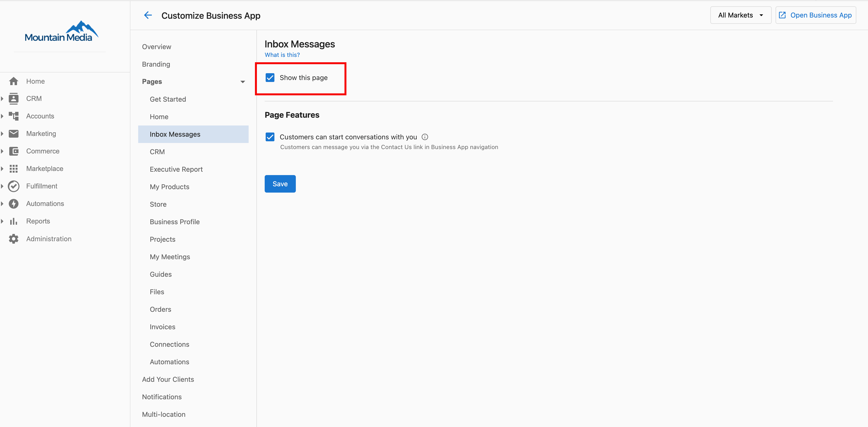Viewport: 868px width, 427px height.
Task: Click the Reports bar chart icon
Action: pyautogui.click(x=13, y=221)
